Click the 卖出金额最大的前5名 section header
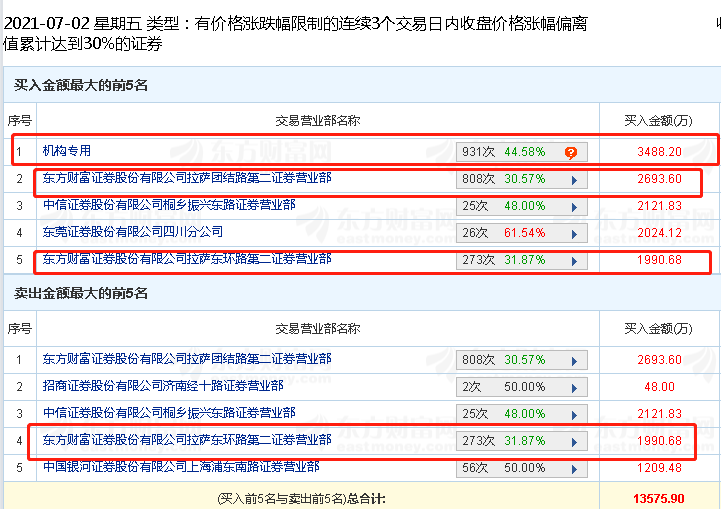This screenshot has height=509, width=721. pyautogui.click(x=81, y=293)
